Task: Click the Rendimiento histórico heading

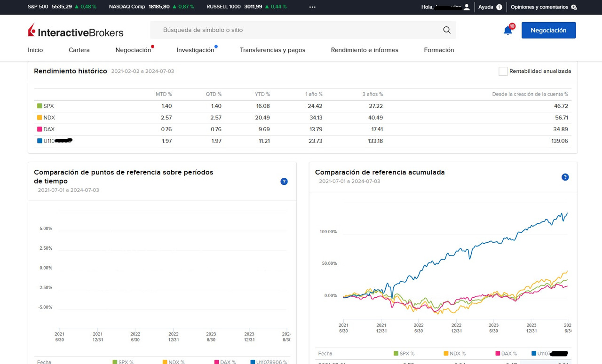Action: [x=71, y=71]
